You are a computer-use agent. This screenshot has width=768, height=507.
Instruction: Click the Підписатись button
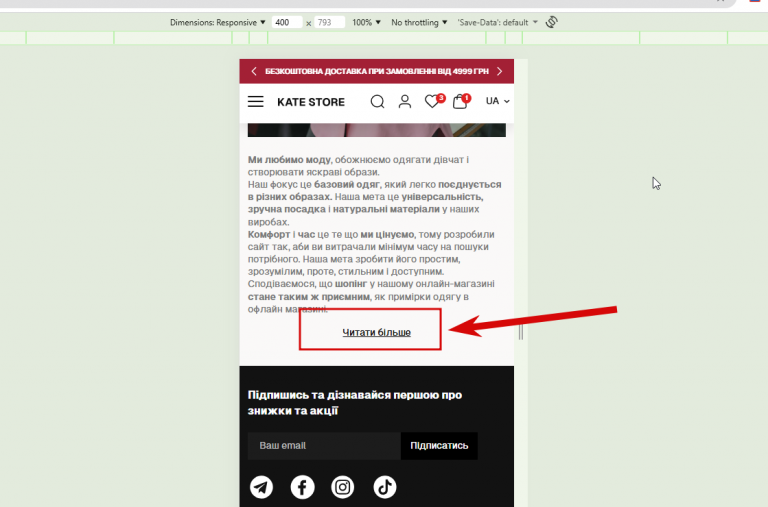click(439, 446)
